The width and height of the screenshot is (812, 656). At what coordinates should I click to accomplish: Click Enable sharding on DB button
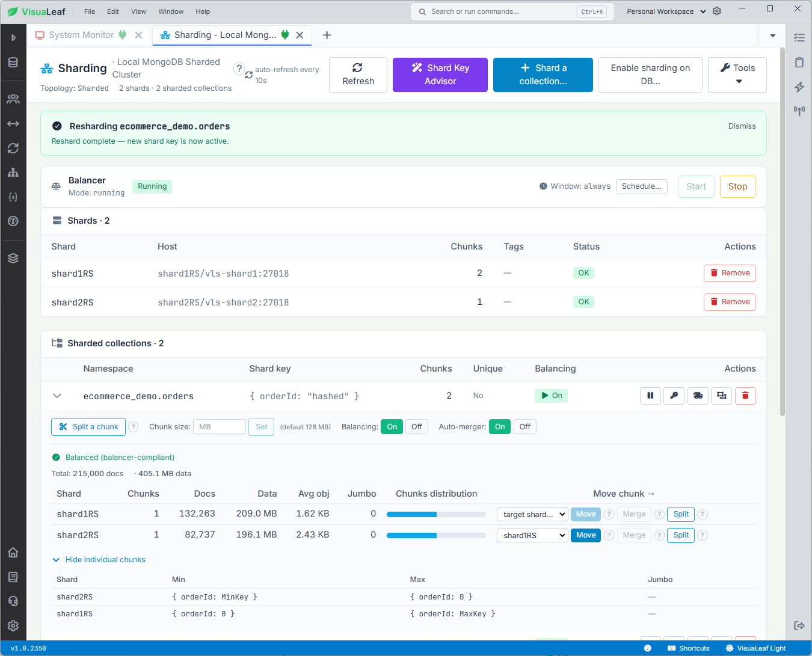tap(650, 75)
